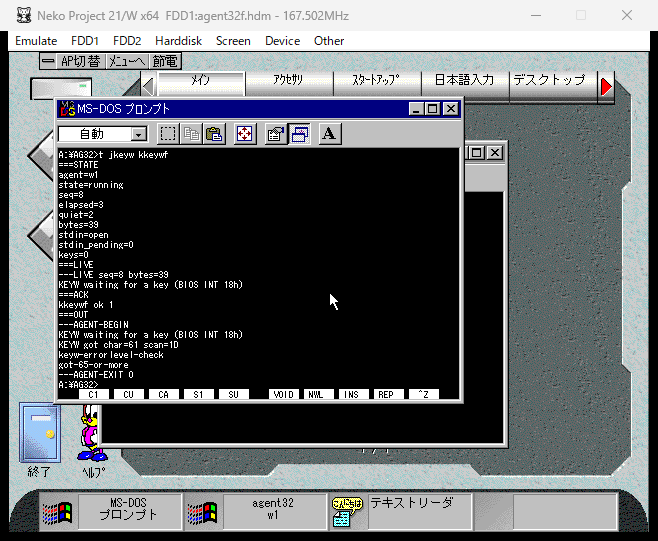Close the background window behind MS-DOS prompt
Screen dimensions: 658x541
[495, 152]
